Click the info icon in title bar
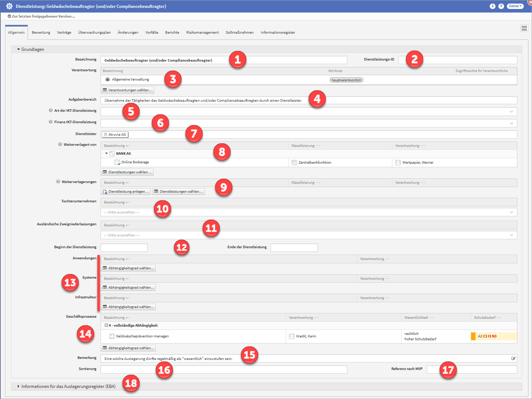Image resolution: width=532 pixels, height=399 pixels. tap(492, 6)
